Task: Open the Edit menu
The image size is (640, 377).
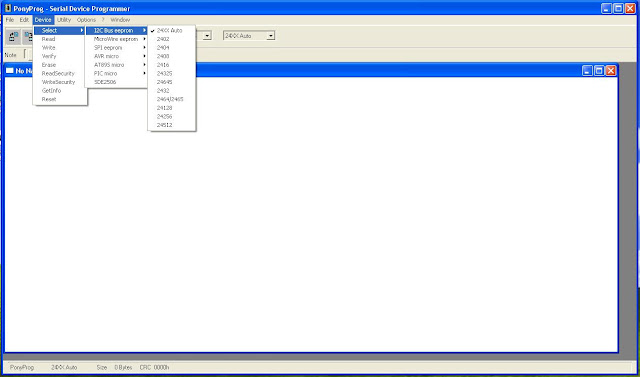Action: coord(24,20)
